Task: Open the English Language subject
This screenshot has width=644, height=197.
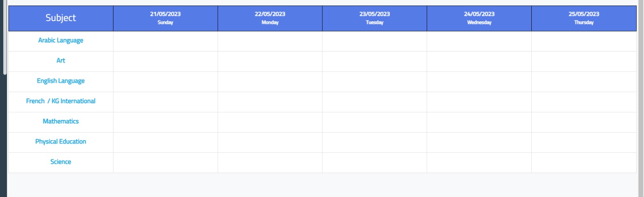Action: pos(61,81)
